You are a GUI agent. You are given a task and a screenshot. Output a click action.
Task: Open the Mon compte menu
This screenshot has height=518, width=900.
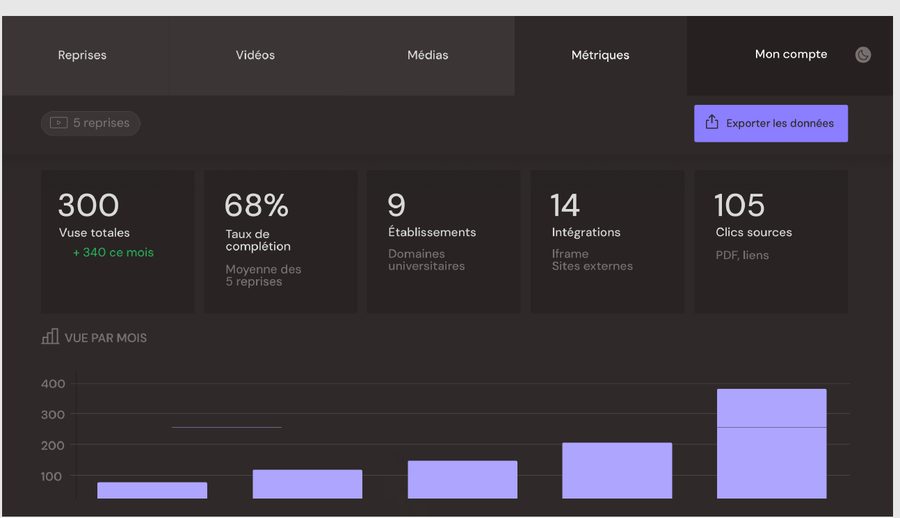(791, 55)
